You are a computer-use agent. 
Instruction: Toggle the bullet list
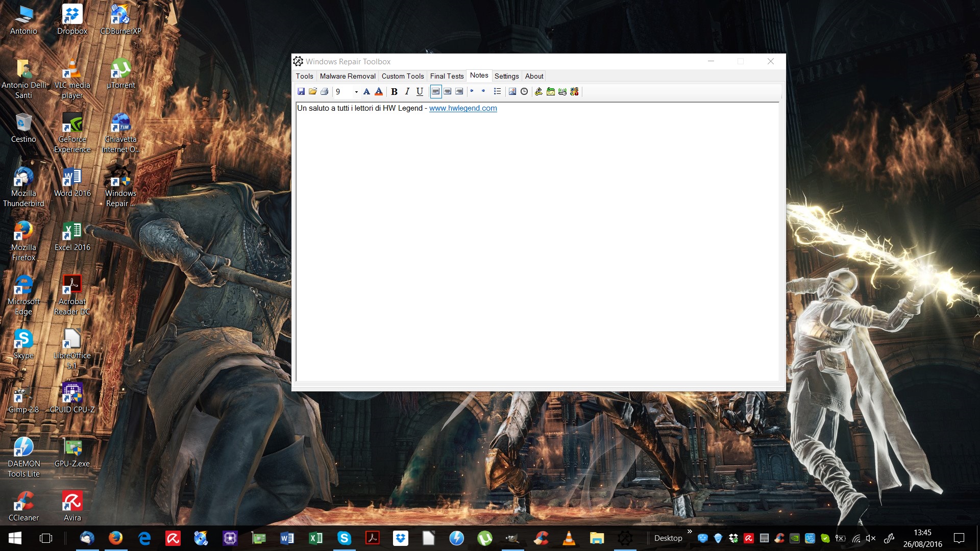tap(497, 91)
